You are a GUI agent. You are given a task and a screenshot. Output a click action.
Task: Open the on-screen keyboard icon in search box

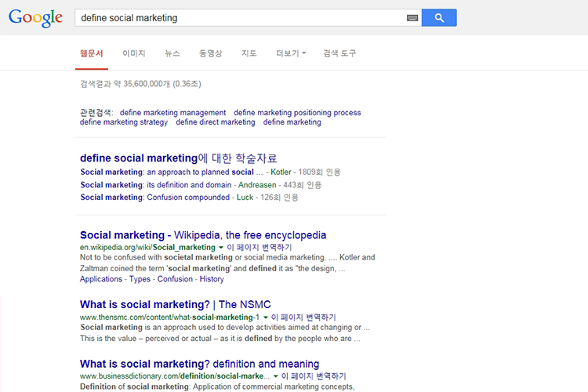(412, 18)
